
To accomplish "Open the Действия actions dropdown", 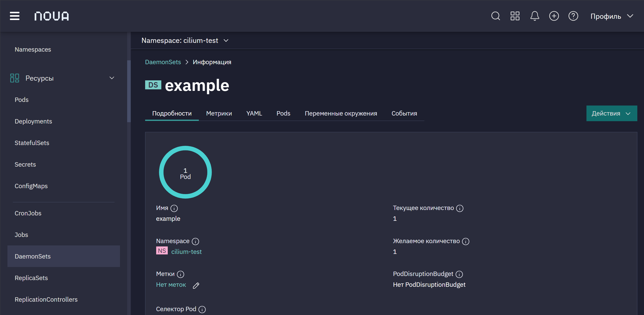I will pos(612,113).
